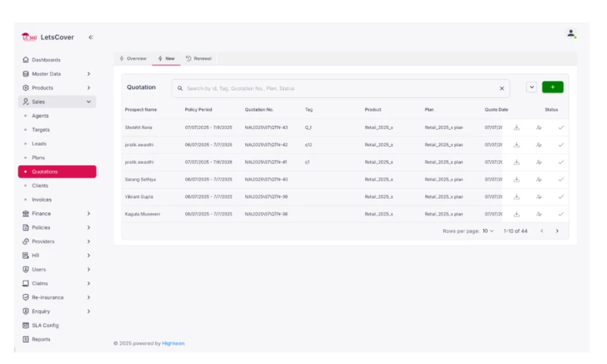Click the green add quotation button

pyautogui.click(x=552, y=88)
